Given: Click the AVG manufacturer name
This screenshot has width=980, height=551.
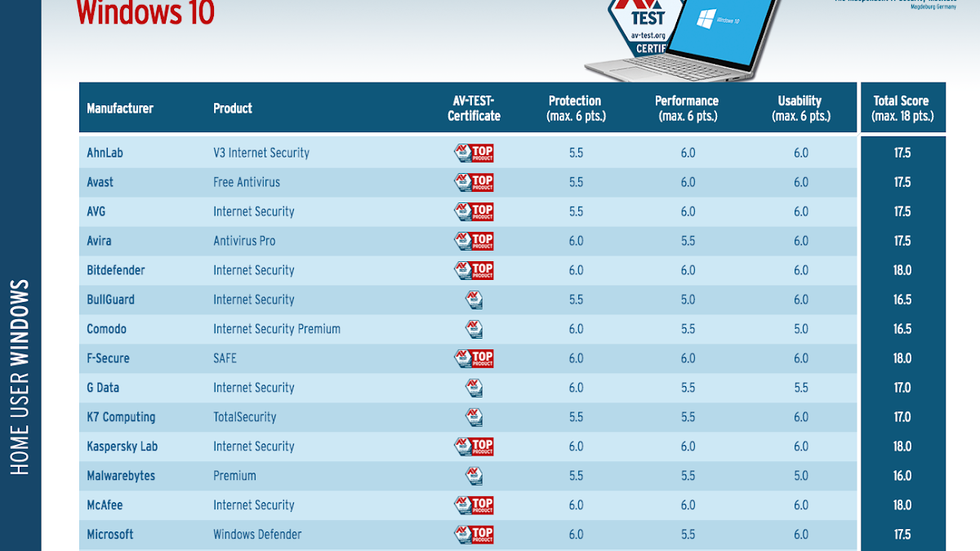Looking at the screenshot, I should 96,211.
